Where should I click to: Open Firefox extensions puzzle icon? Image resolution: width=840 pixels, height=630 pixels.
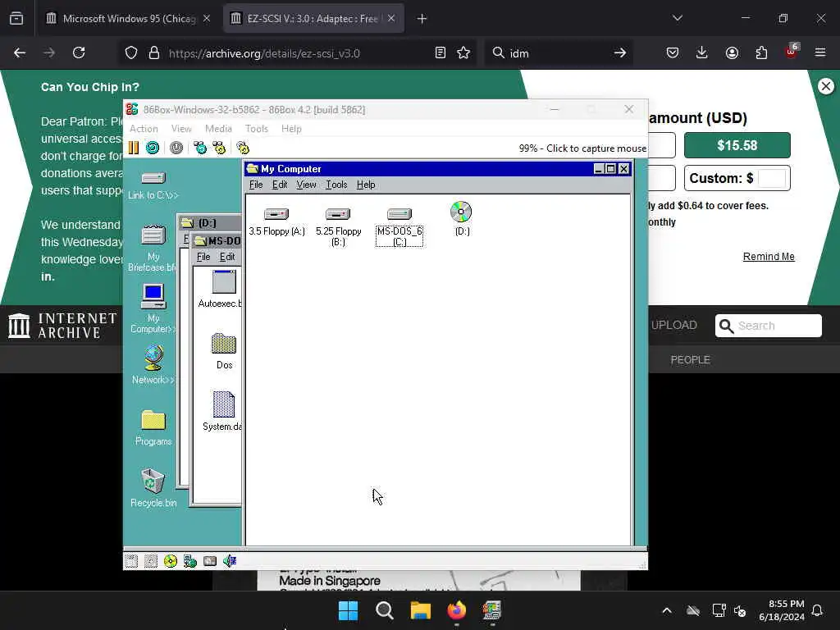coord(761,52)
